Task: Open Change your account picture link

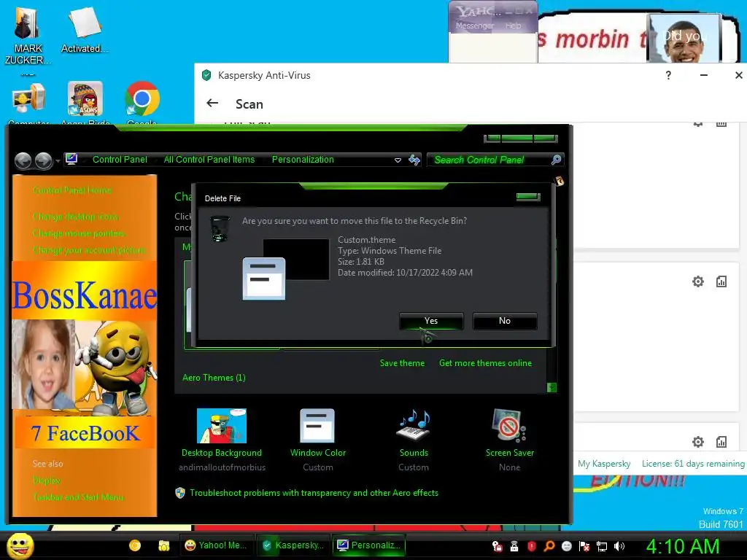Action: click(90, 250)
